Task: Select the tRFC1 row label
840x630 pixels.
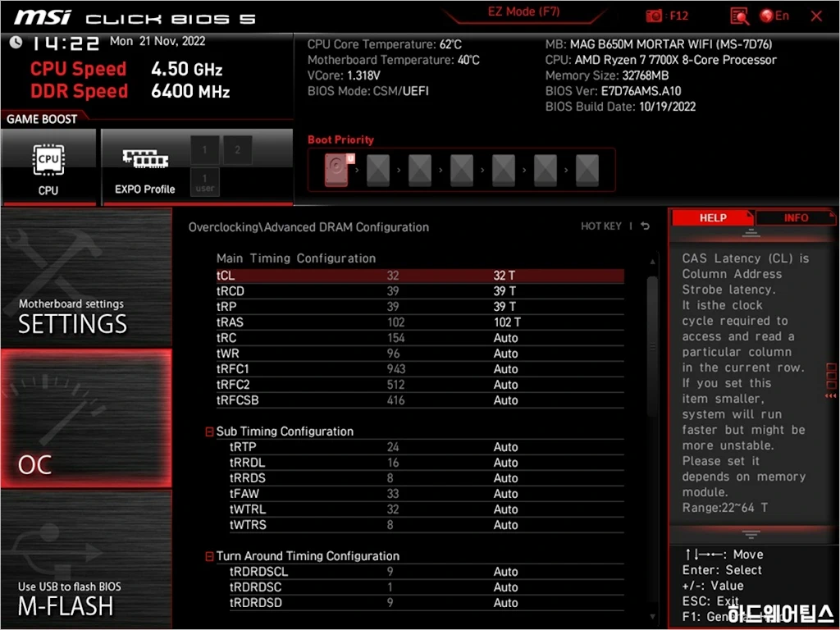Action: [x=232, y=369]
